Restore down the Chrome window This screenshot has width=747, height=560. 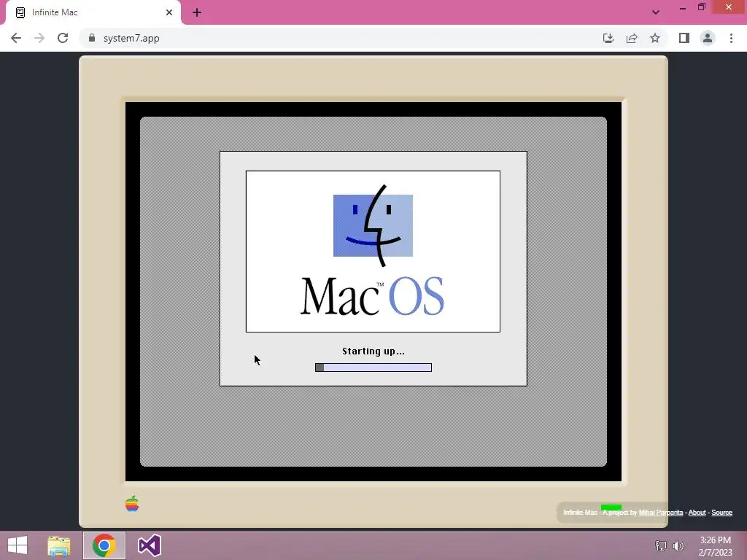(x=702, y=7)
